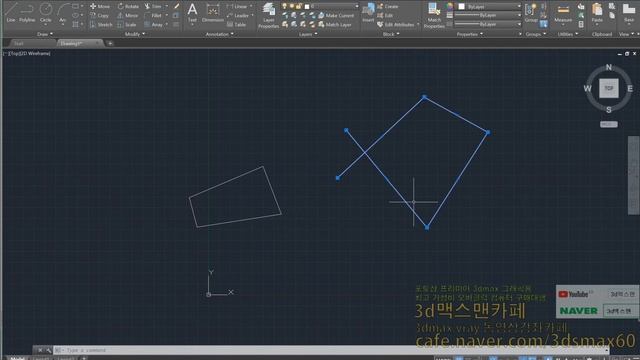Click West on the ViewCube compass
The width and height of the screenshot is (640, 360).
click(x=587, y=89)
